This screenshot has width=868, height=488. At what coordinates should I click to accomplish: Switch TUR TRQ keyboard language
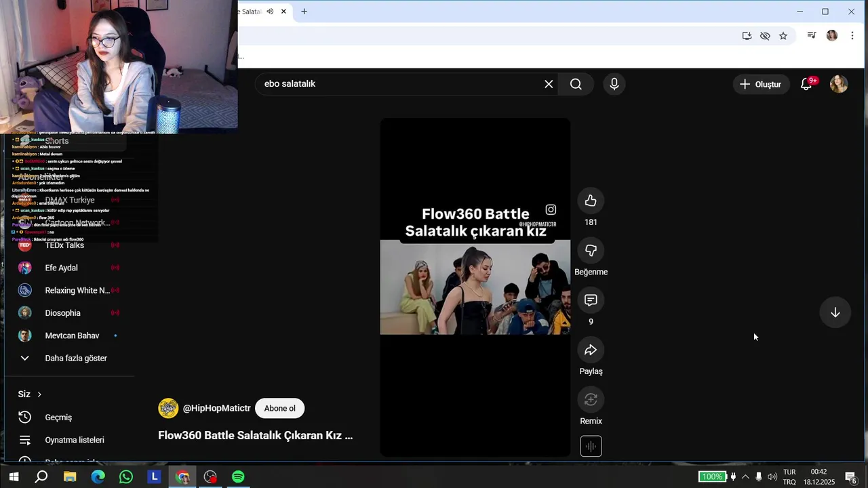(789, 477)
